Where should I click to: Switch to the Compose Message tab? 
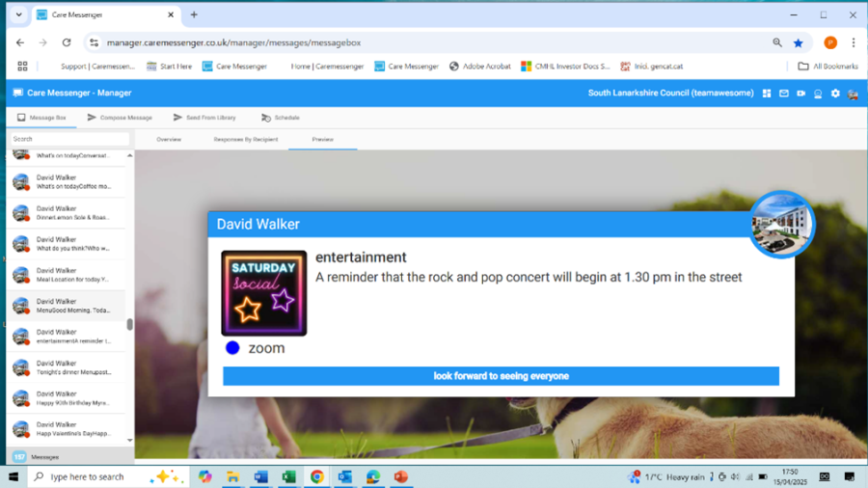click(120, 118)
